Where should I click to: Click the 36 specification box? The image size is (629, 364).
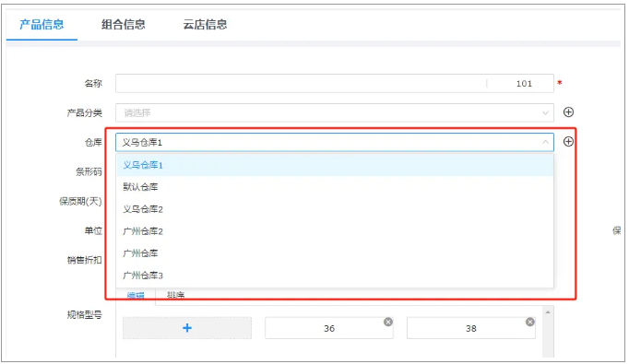329,328
